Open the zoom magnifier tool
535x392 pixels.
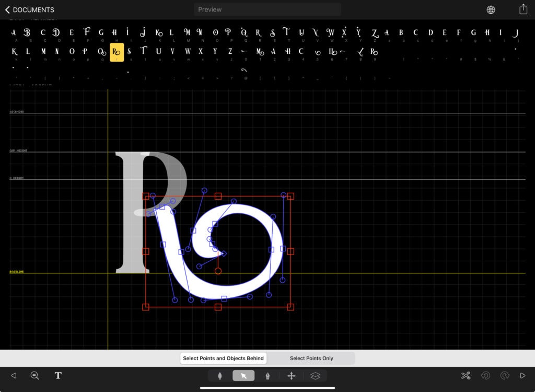[34, 375]
